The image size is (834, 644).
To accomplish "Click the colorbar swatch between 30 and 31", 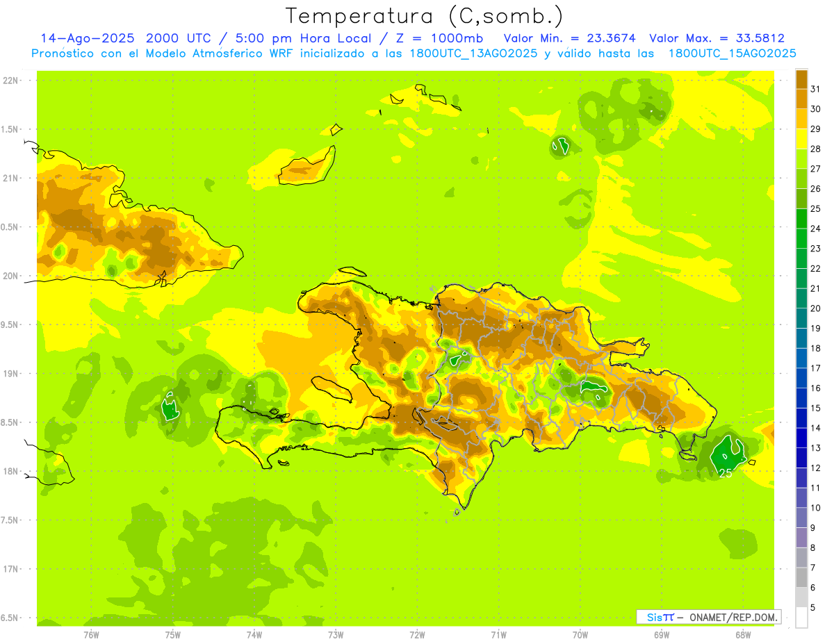I will tap(801, 99).
